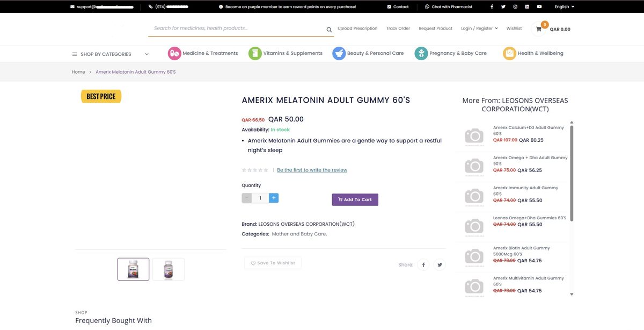Click Chat with Pharmacist link

pyautogui.click(x=452, y=6)
